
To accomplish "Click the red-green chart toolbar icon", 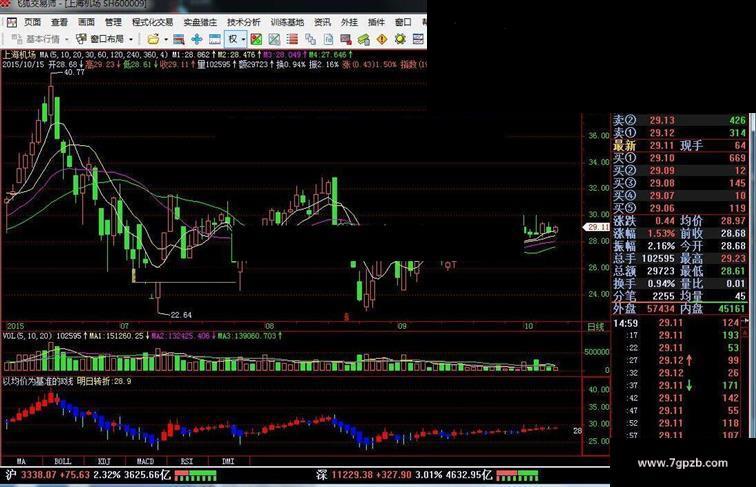I will 256,39.
